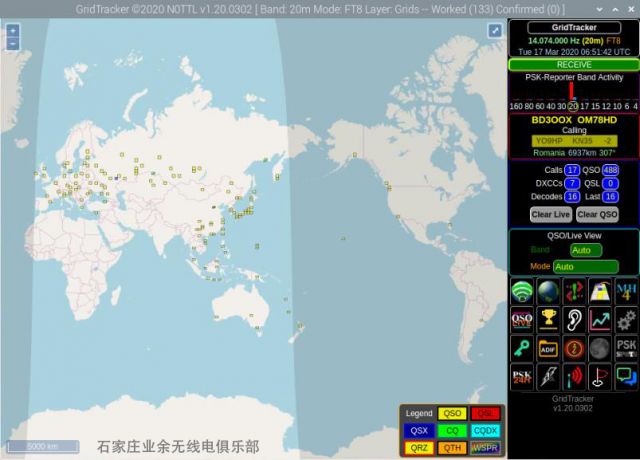Image resolution: width=640 pixels, height=460 pixels.
Task: Select the 80 band in activity chart
Action: coord(529,106)
